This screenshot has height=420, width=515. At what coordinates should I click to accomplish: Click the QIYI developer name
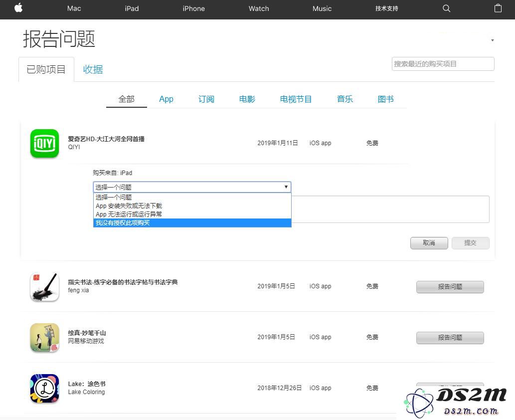click(74, 147)
